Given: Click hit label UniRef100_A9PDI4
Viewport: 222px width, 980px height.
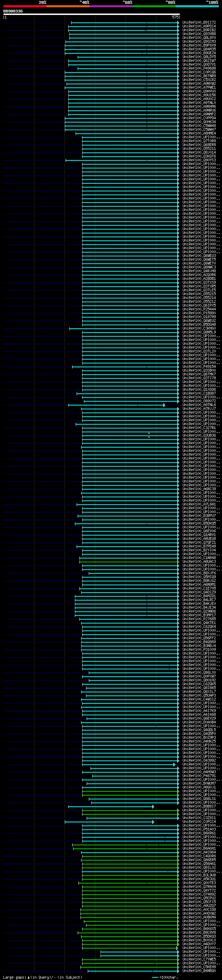Looking at the screenshot, I should (199, 26).
